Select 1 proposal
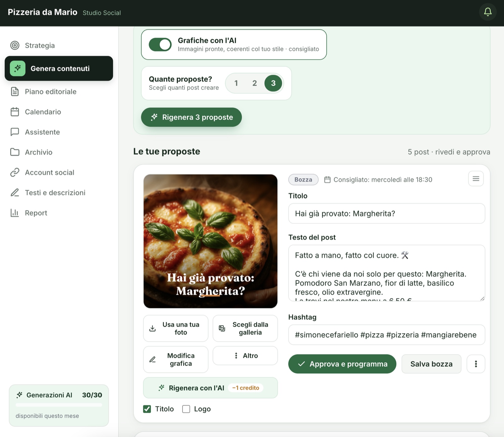The width and height of the screenshot is (504, 437). point(236,83)
